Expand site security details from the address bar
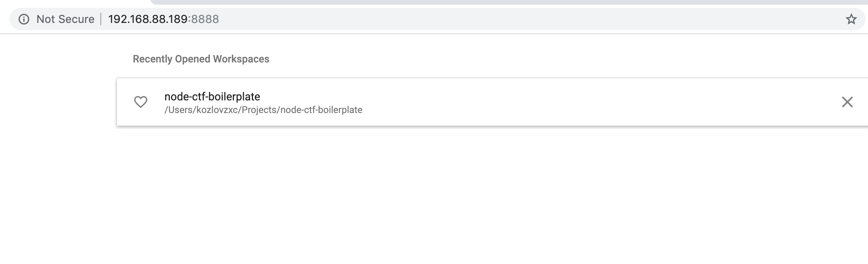The image size is (868, 264). pos(25,19)
